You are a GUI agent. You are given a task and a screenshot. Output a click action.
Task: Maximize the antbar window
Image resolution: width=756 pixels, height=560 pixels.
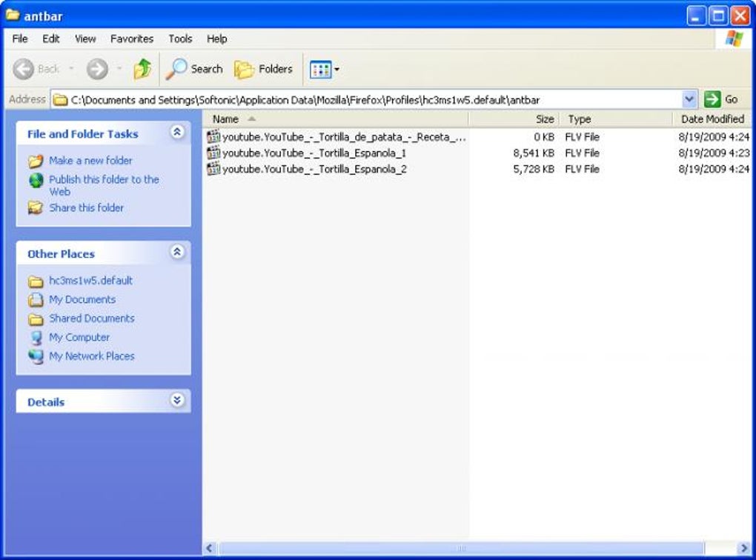[718, 16]
